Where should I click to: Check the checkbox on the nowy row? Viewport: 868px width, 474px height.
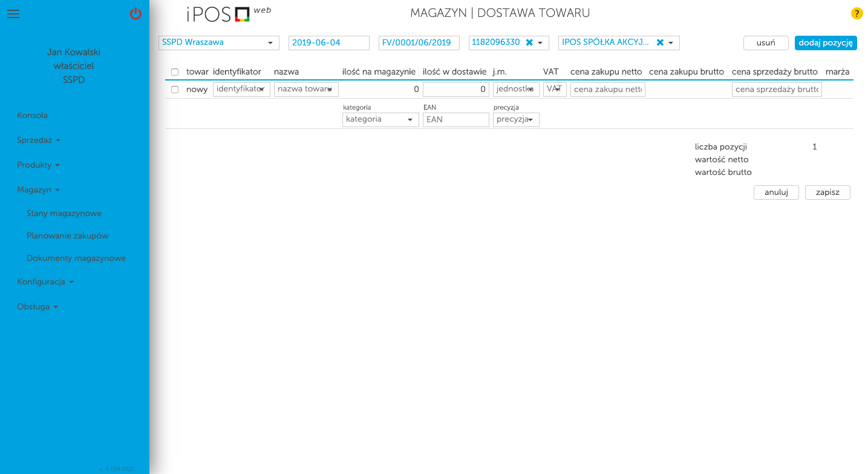pyautogui.click(x=175, y=89)
